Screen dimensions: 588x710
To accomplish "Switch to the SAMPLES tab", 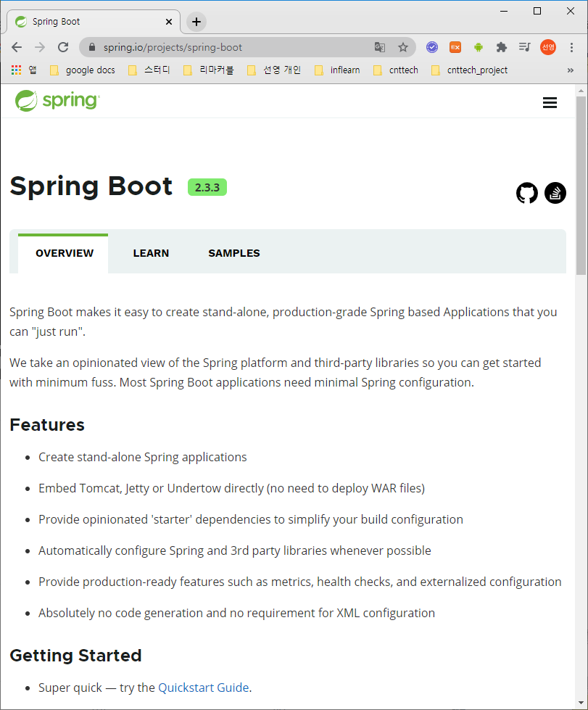I will coord(234,254).
